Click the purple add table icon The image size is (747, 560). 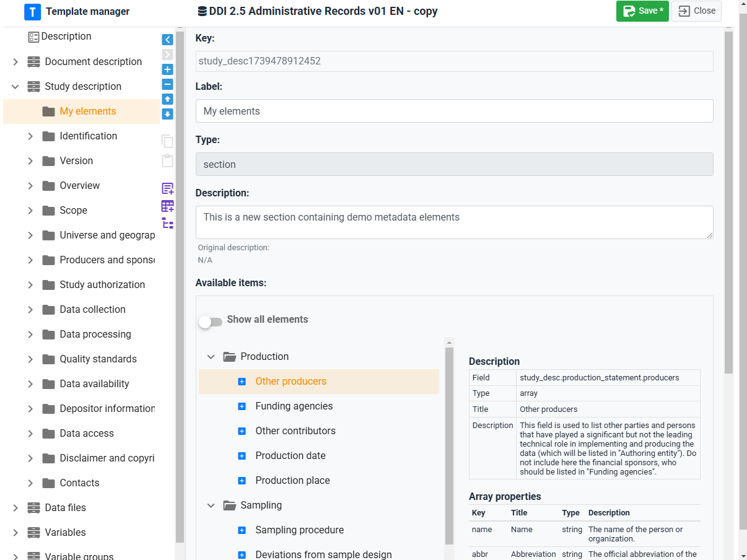point(167,206)
